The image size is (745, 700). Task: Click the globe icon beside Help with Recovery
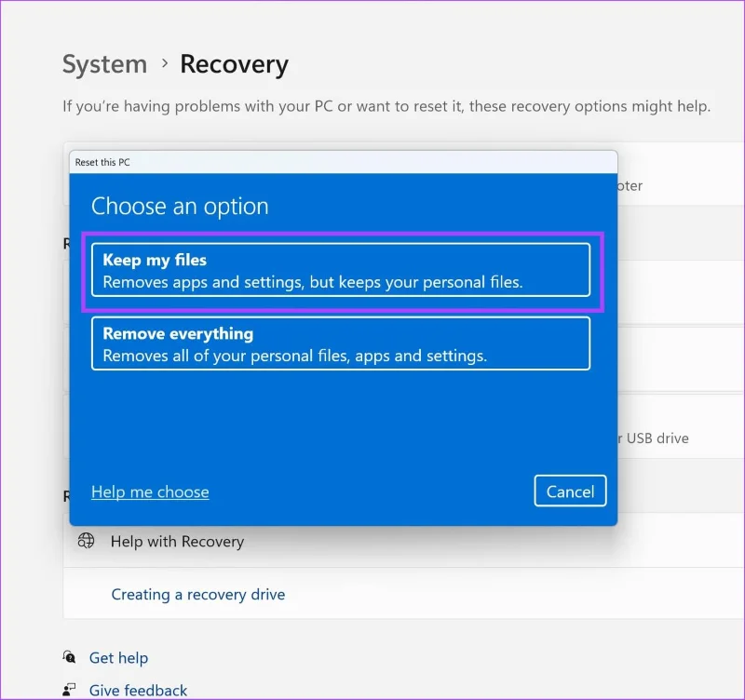86,541
